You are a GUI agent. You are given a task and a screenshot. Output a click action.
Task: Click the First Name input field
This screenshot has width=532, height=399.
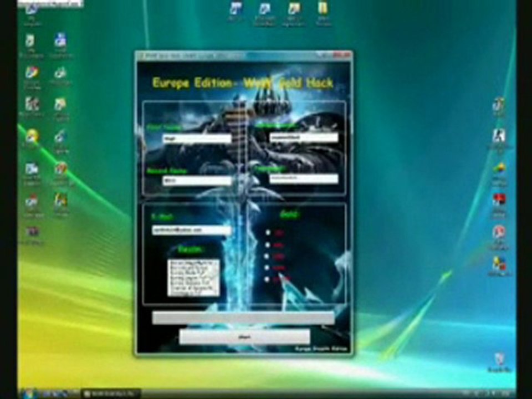pos(197,139)
